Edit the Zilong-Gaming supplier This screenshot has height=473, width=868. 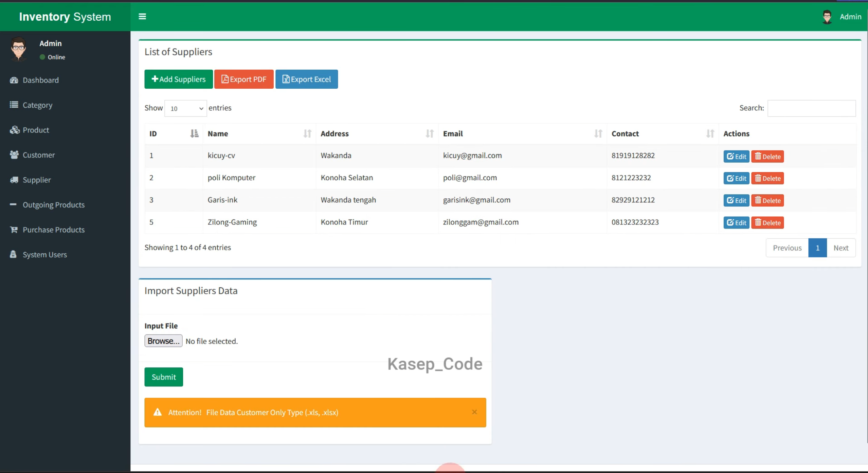[x=736, y=223]
